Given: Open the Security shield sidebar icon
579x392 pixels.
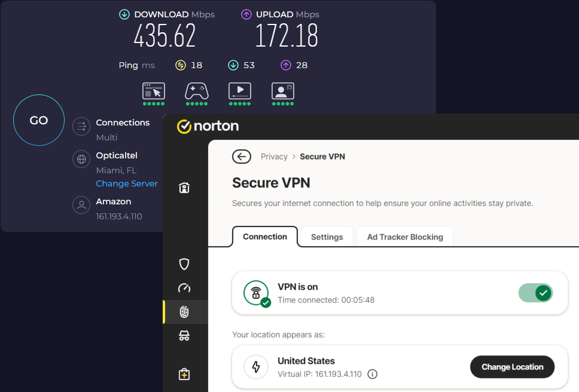Looking at the screenshot, I should pos(184,264).
